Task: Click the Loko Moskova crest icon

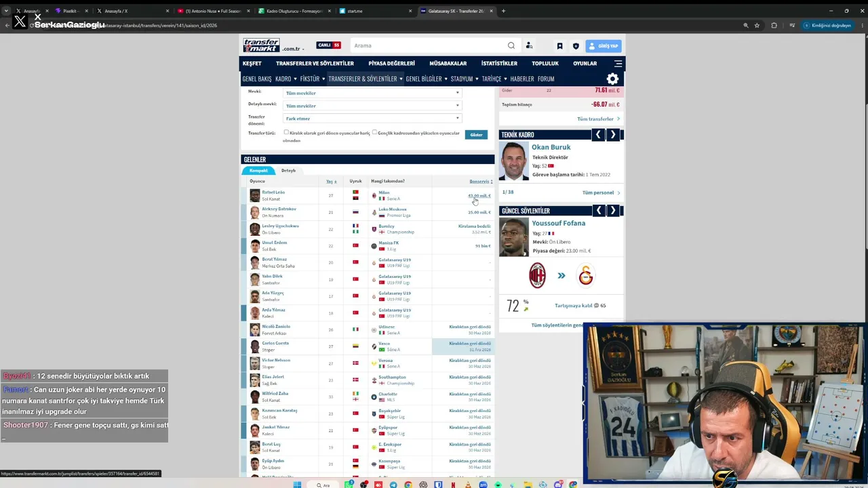Action: [x=374, y=212]
